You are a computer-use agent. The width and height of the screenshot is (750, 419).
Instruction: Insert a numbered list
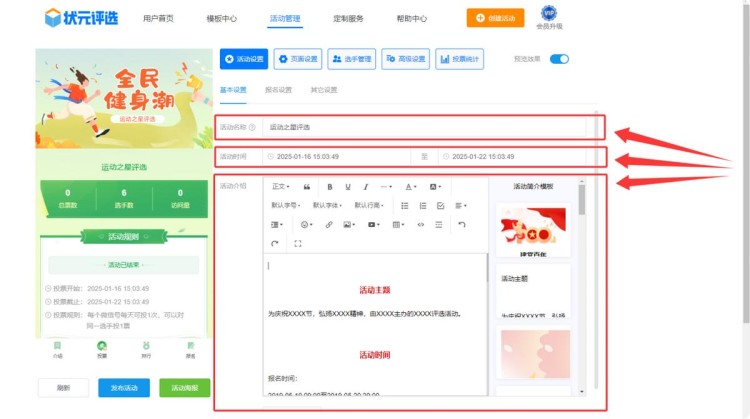(423, 206)
